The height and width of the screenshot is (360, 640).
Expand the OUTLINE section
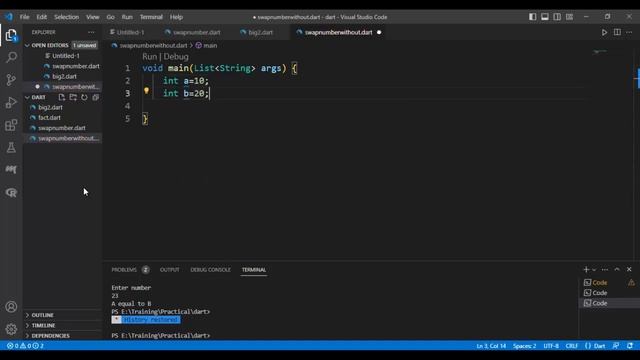pyautogui.click(x=42, y=315)
